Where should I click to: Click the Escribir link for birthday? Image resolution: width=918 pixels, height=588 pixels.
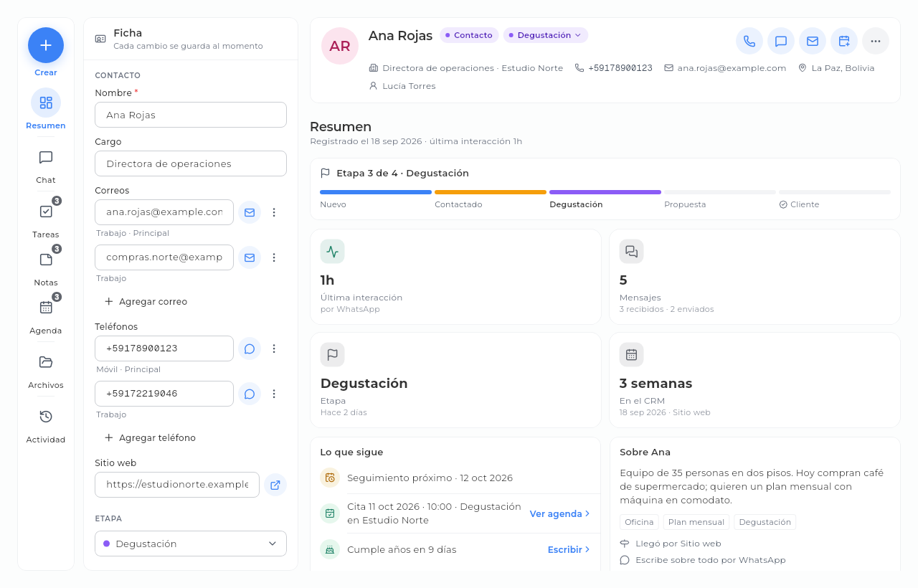click(x=569, y=549)
